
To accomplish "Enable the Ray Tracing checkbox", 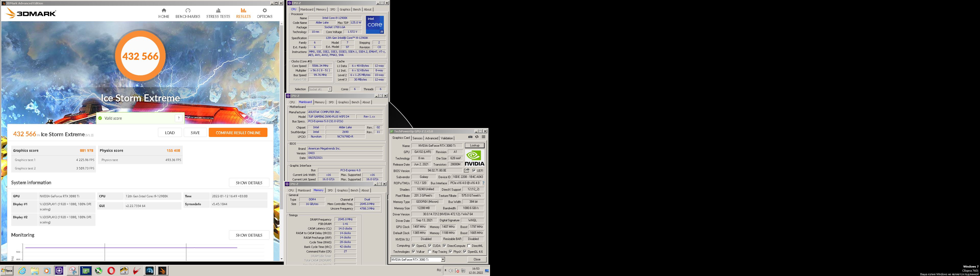I will tap(430, 252).
